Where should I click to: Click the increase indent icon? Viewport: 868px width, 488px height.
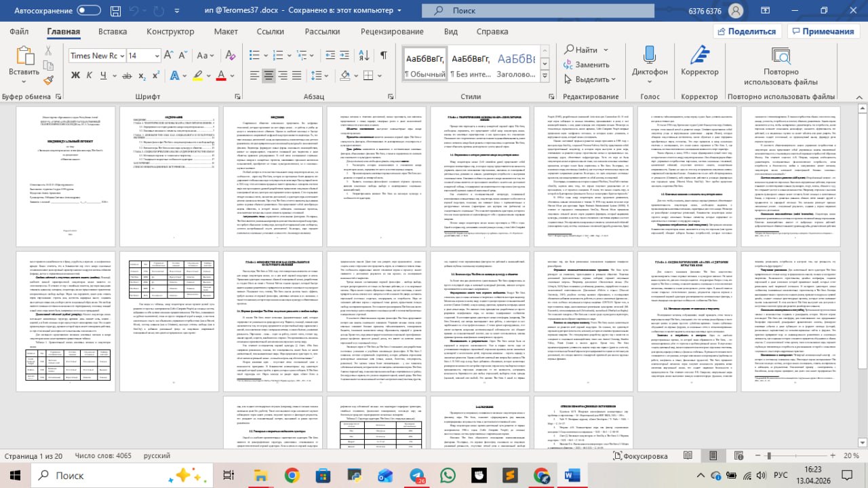click(x=345, y=56)
